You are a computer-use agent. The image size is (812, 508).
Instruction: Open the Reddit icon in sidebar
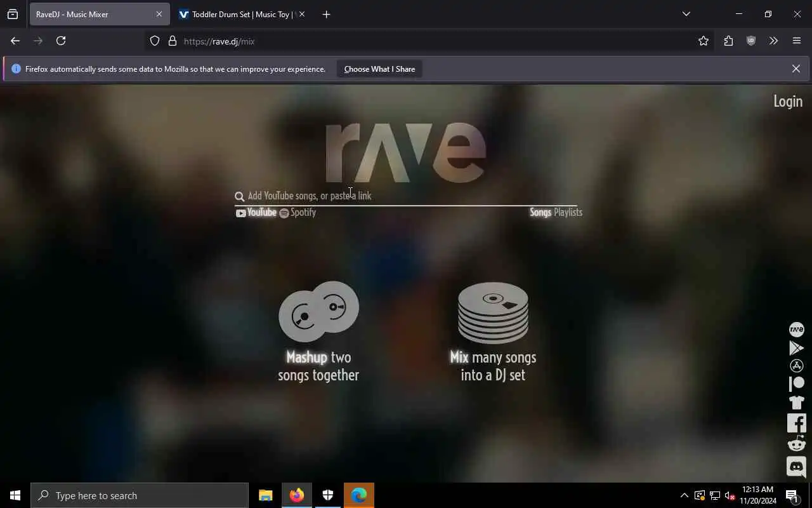click(x=796, y=443)
